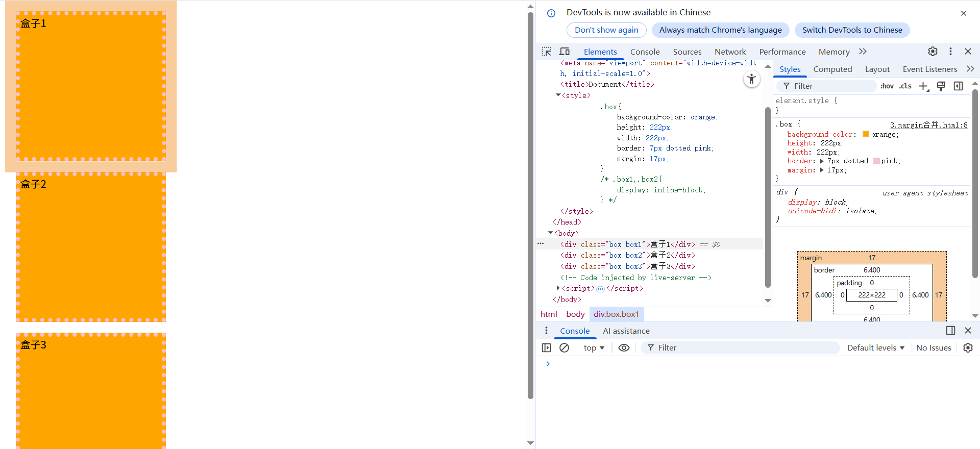This screenshot has height=449, width=980.
Task: Toggle the .cls class editor
Action: [905, 86]
